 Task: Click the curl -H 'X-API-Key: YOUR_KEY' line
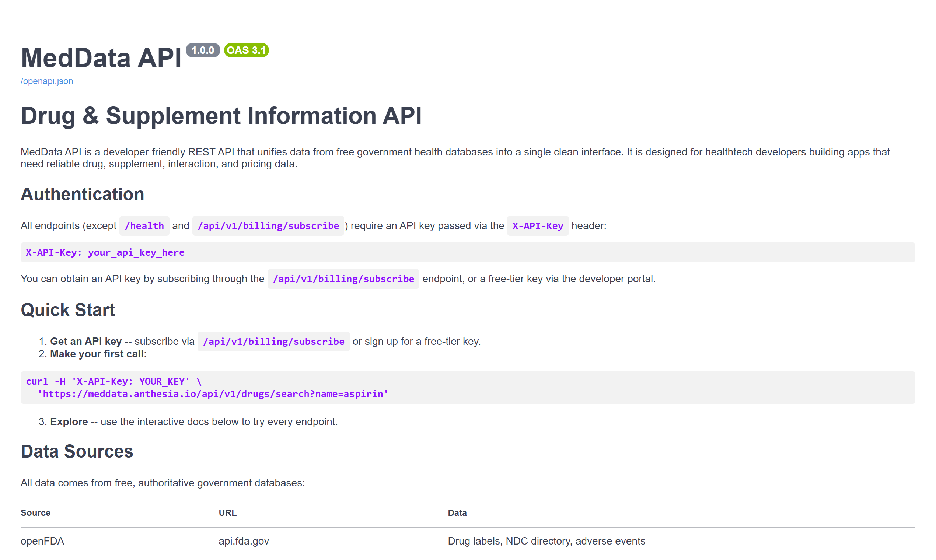pyautogui.click(x=113, y=381)
